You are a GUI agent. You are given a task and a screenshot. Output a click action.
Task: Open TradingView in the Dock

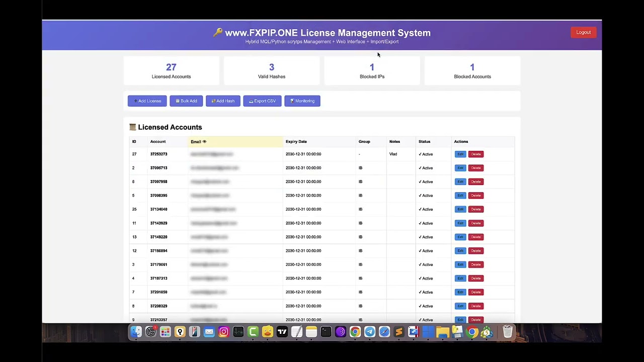(282, 332)
